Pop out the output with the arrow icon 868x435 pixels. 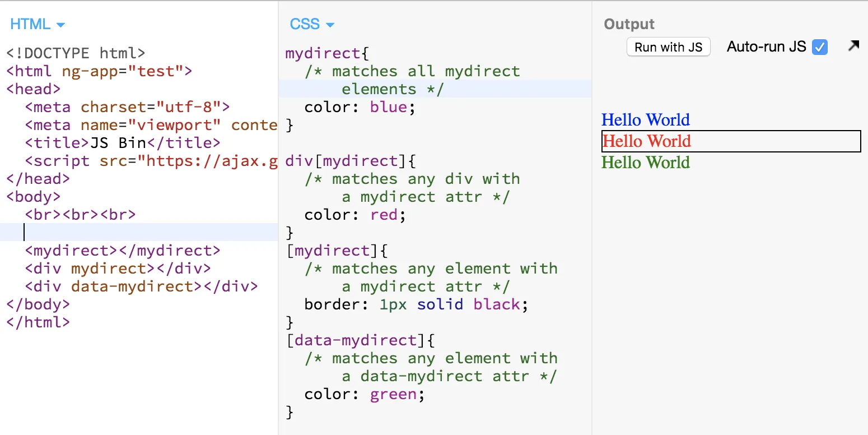(x=853, y=47)
